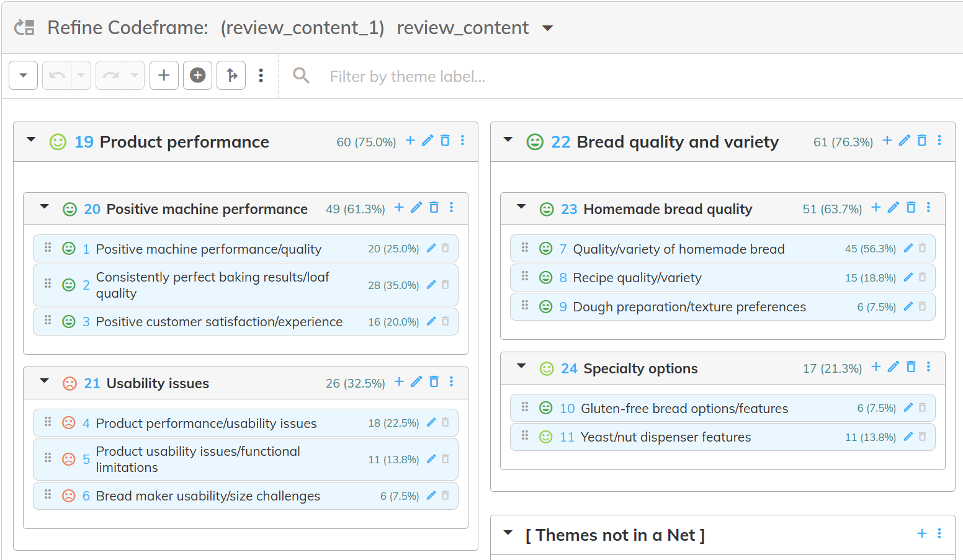This screenshot has width=963, height=560.
Task: Click the filled circle plus icon
Action: pos(197,76)
